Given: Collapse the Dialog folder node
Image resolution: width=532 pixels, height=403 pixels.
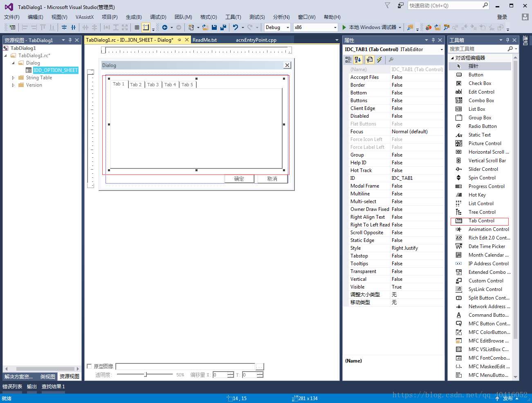Looking at the screenshot, I should (13, 63).
